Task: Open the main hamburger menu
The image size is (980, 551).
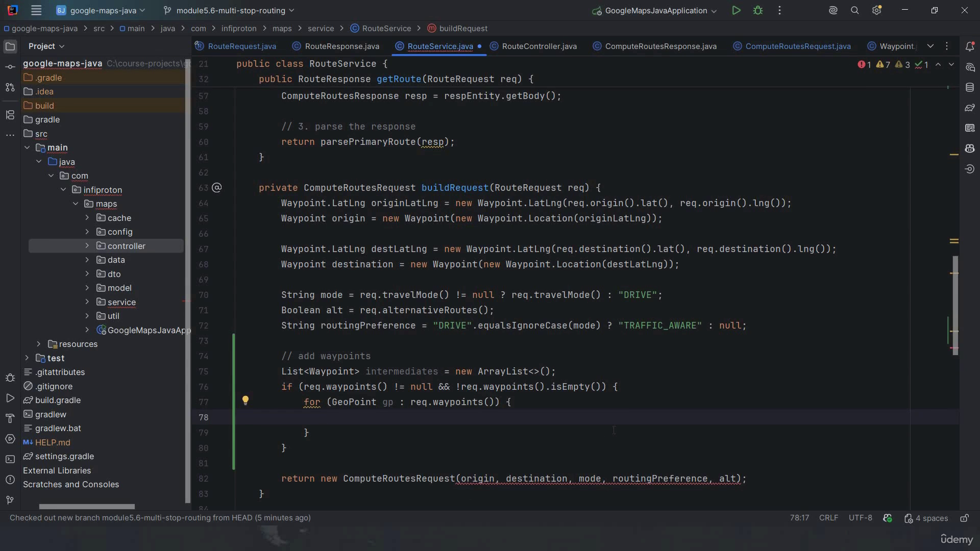Action: [36, 10]
